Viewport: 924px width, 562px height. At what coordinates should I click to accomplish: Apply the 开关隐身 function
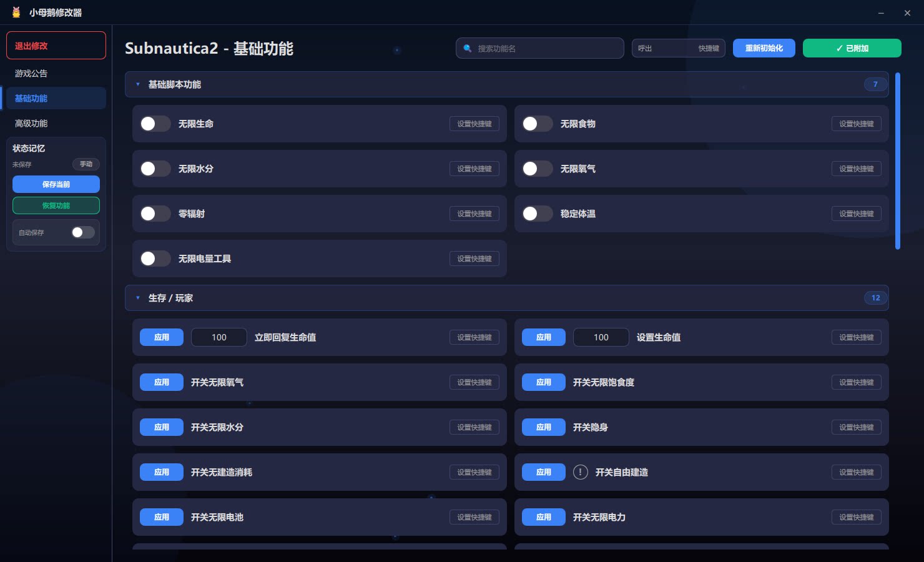pyautogui.click(x=544, y=427)
